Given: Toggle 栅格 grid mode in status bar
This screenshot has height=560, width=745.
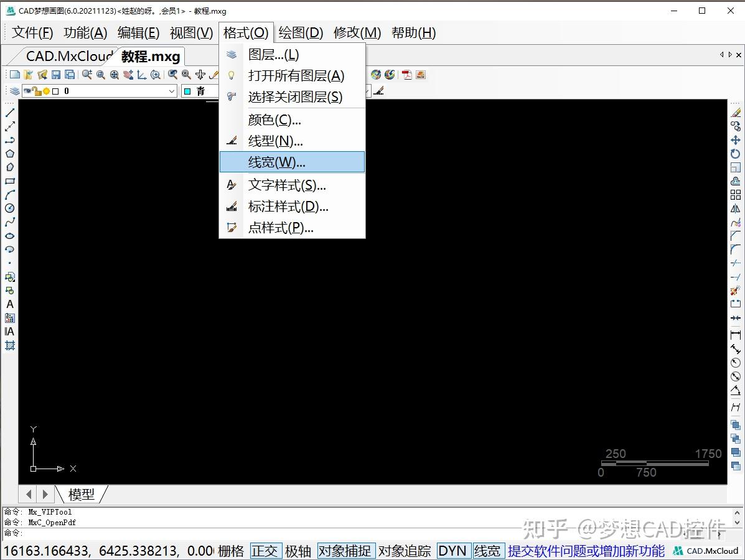Looking at the screenshot, I should pos(231,551).
